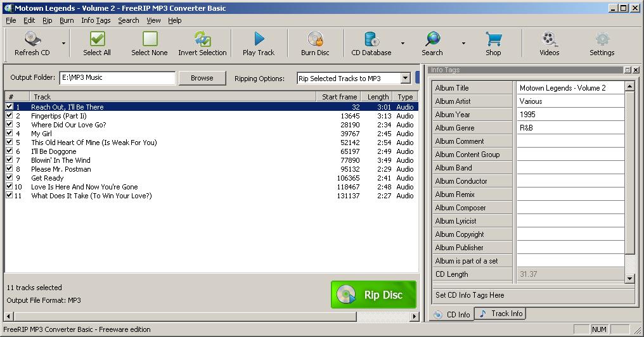Screen dimensions: 644x337
Task: Edit the Album Artist value Various
Action: coord(570,101)
